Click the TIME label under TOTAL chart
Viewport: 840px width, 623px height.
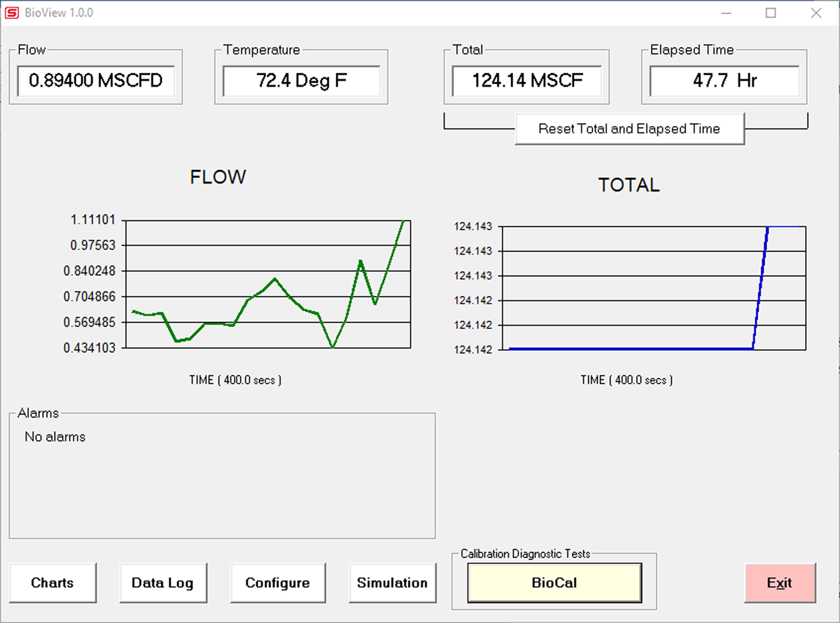627,380
